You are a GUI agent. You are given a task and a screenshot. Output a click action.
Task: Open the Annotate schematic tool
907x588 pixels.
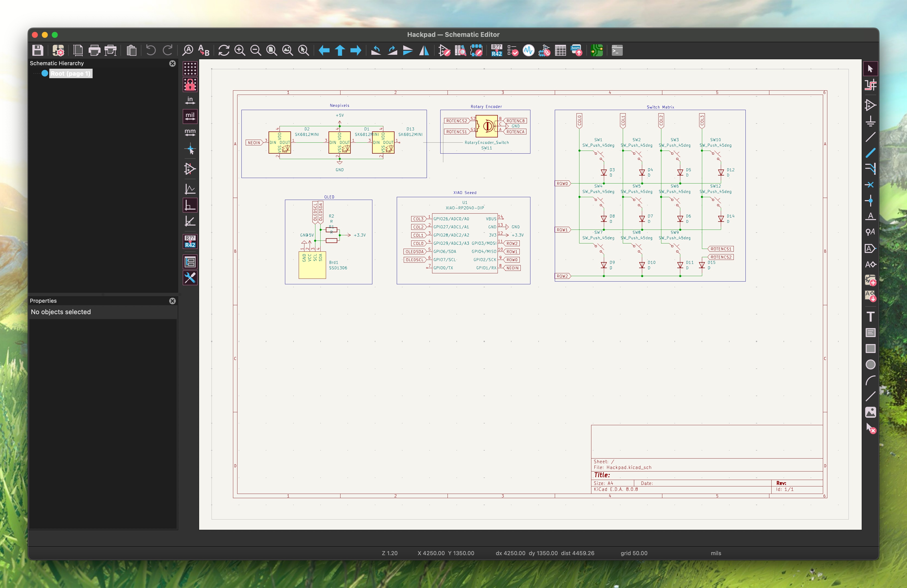point(497,50)
